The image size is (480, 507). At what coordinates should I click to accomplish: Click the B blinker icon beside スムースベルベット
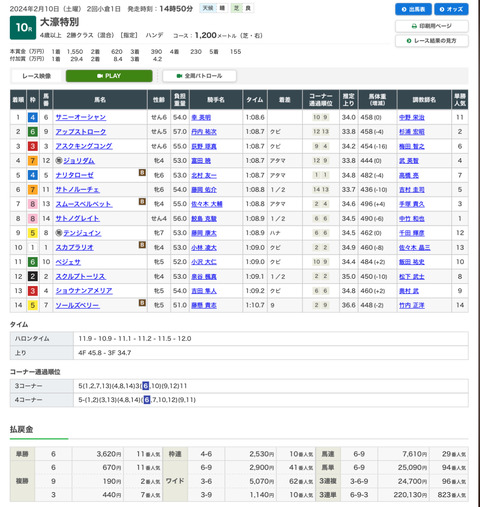[x=142, y=201]
